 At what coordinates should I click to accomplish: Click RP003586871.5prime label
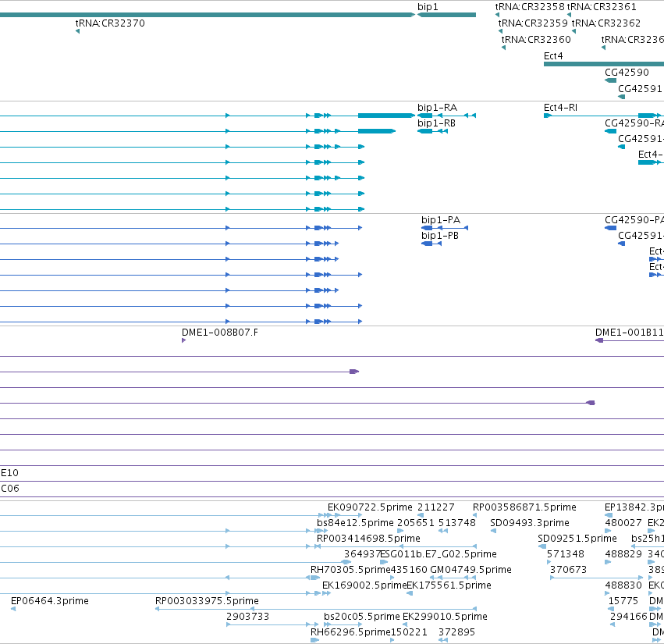click(524, 507)
